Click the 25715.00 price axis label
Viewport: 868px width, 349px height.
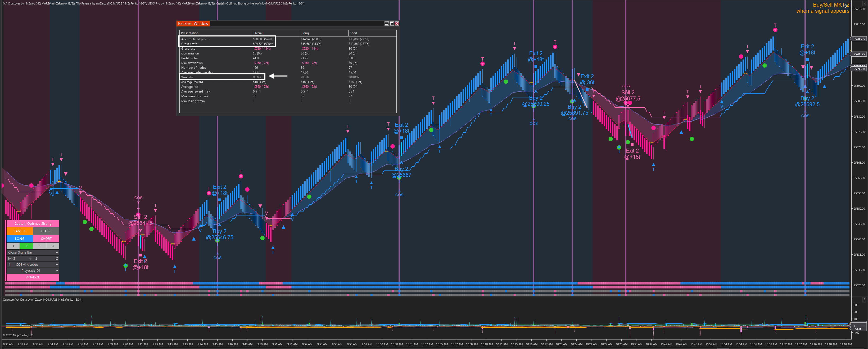[x=859, y=9]
